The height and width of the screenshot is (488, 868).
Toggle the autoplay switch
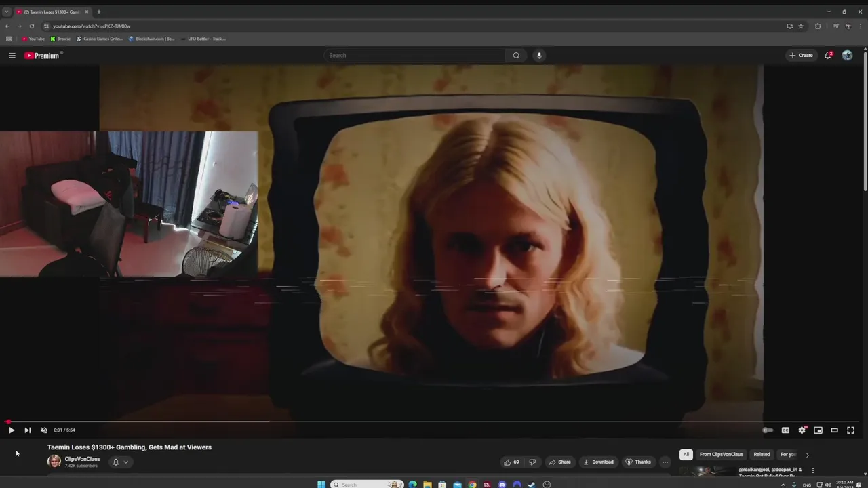coord(768,430)
